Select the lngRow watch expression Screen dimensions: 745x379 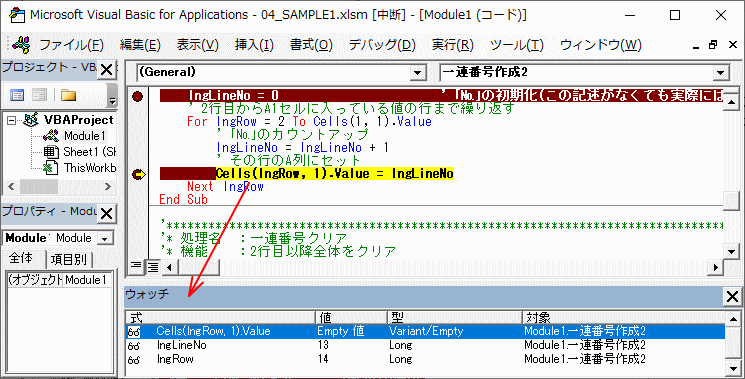[x=175, y=360]
